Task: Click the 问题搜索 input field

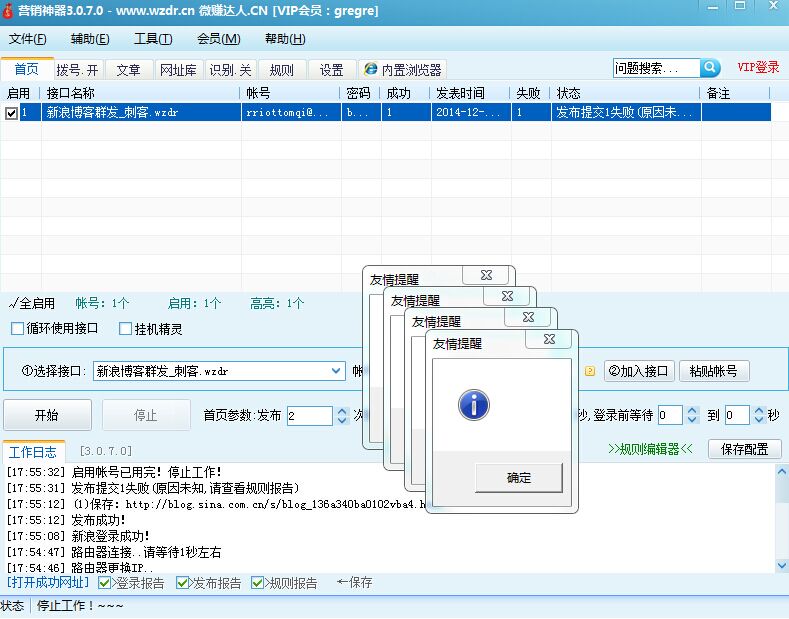Action: coord(656,68)
